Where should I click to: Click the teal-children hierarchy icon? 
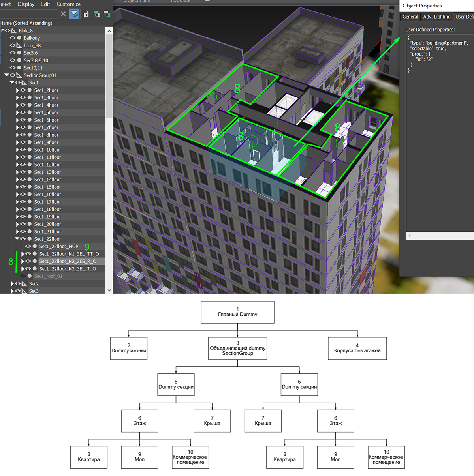pyautogui.click(x=107, y=14)
